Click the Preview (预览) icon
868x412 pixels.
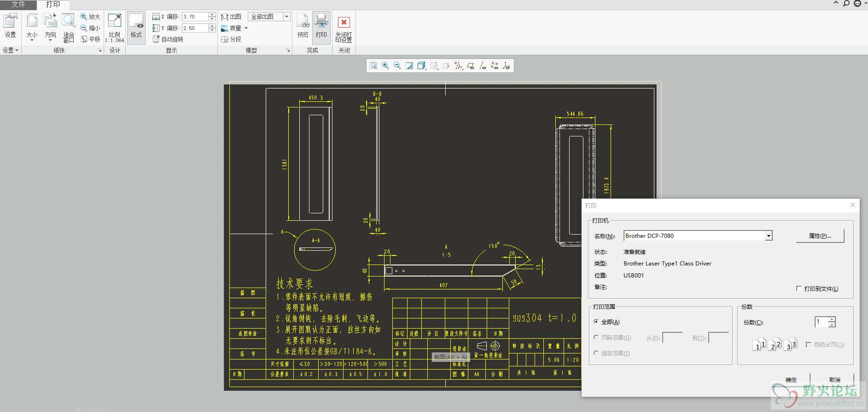(x=303, y=26)
